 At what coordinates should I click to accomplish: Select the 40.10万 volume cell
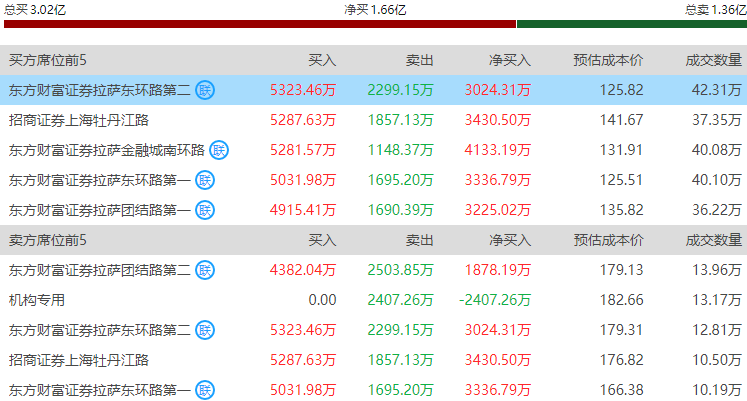(717, 180)
